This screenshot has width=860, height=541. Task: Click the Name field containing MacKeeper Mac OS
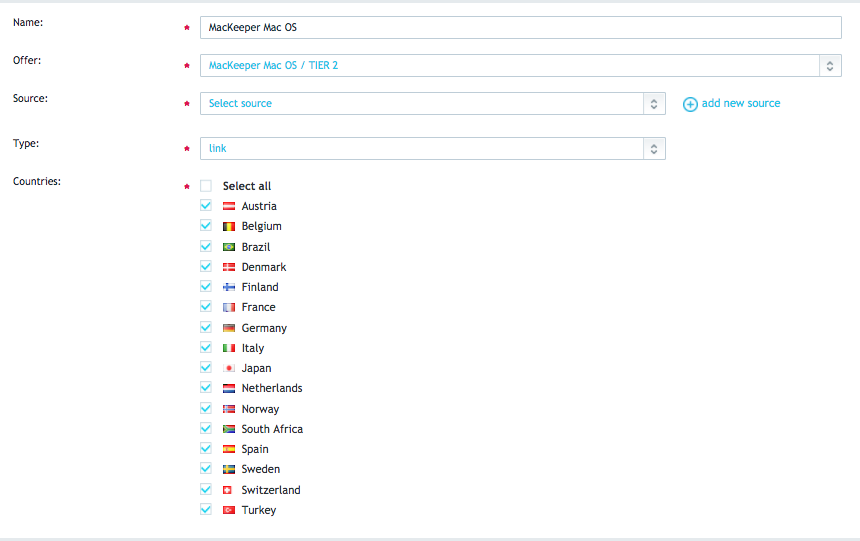pos(520,27)
